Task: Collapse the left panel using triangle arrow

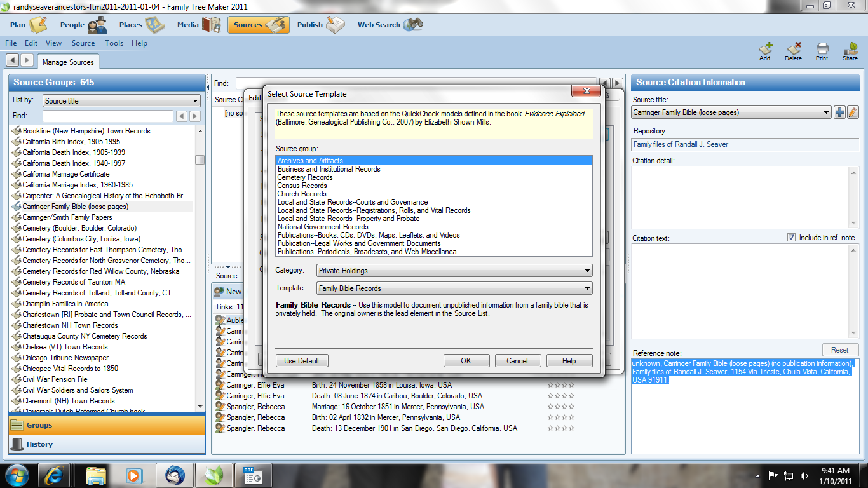Action: (208, 86)
